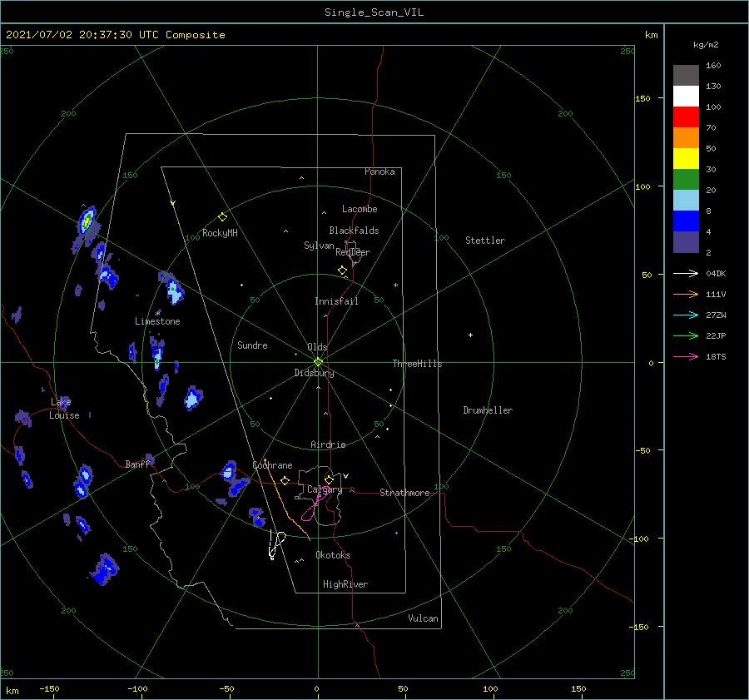Click the Stettler town label
The height and width of the screenshot is (700, 749).
pos(485,241)
